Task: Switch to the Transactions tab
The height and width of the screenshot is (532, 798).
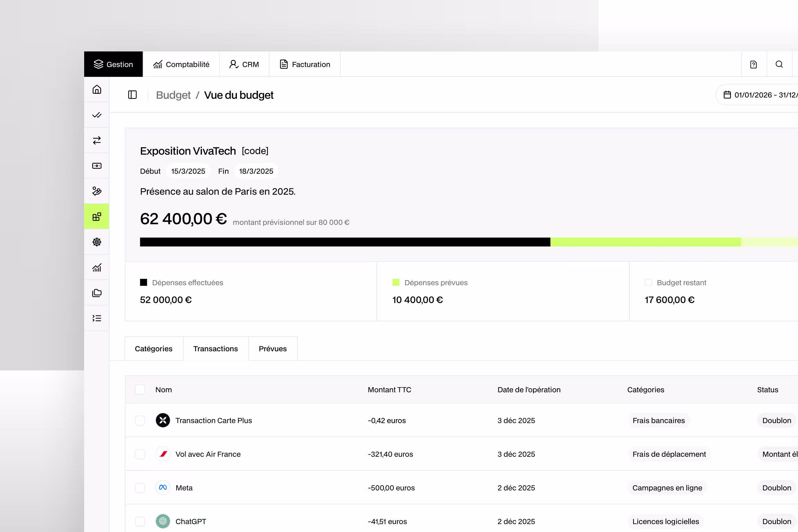Action: coord(215,349)
